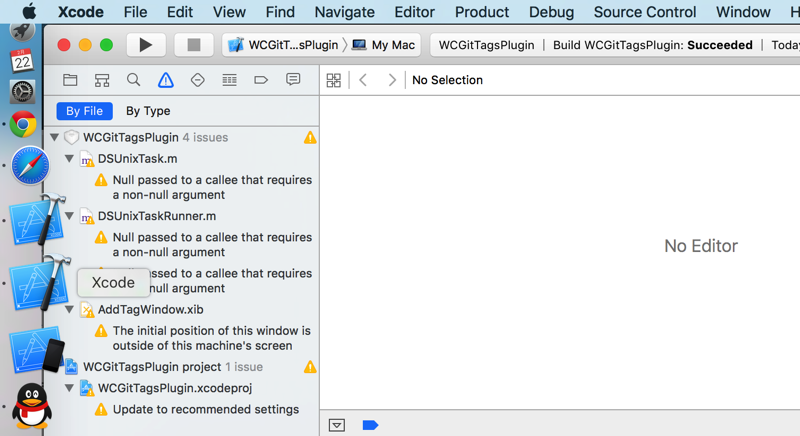Open the Window menu
This screenshot has width=800, height=436.
tap(743, 12)
